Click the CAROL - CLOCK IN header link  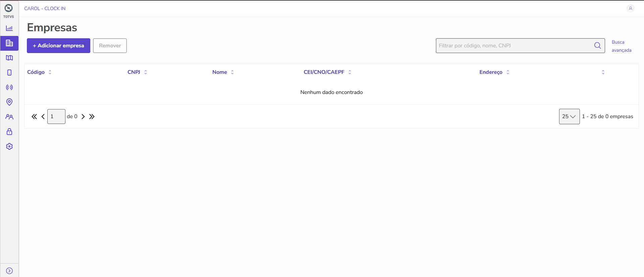[45, 8]
